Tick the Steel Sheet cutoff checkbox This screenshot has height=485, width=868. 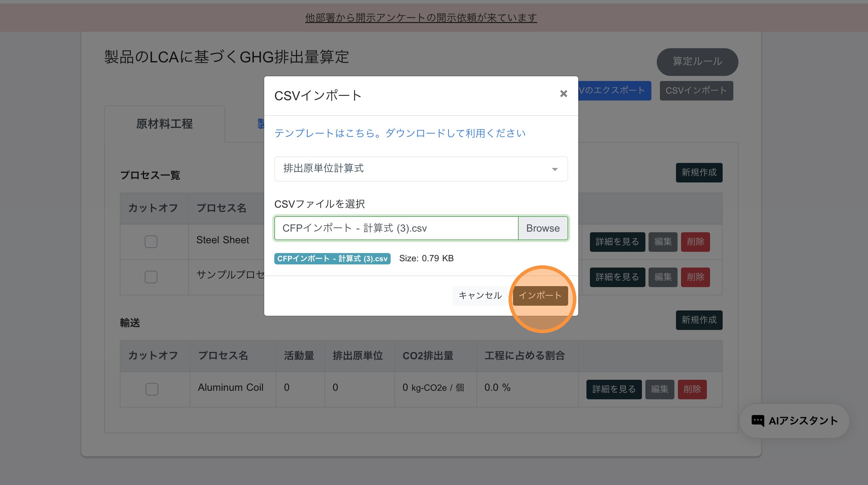point(151,241)
